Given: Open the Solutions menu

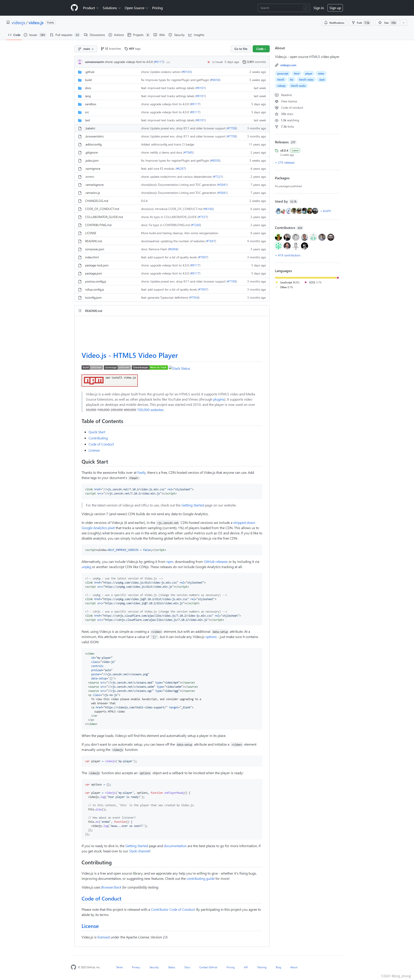Looking at the screenshot, I should 111,8.
